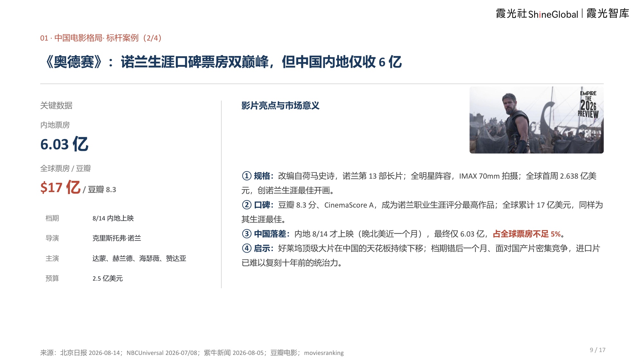The image size is (644, 362).
Task: Click the breadcrumb '01 · 中国电影格局· 标杆案例 (2/4)'
Action: point(101,38)
